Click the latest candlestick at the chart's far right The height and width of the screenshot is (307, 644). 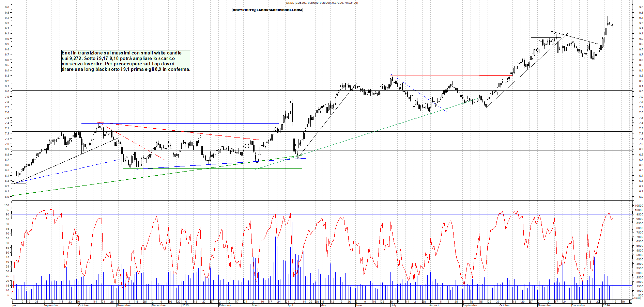613,25
